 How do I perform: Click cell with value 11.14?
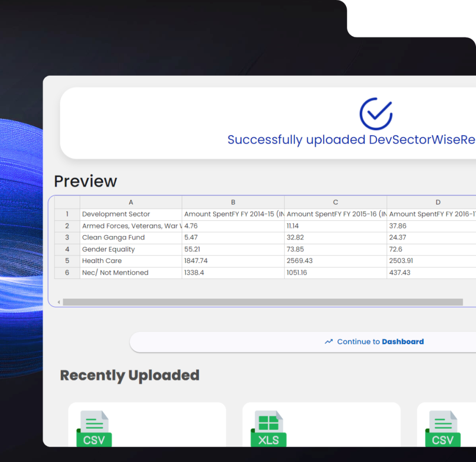(x=336, y=226)
